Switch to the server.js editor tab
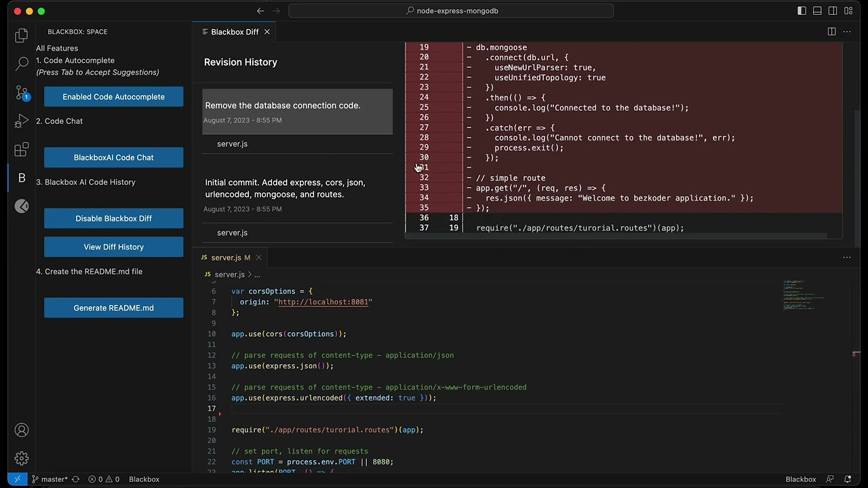This screenshot has height=488, width=868. point(226,258)
